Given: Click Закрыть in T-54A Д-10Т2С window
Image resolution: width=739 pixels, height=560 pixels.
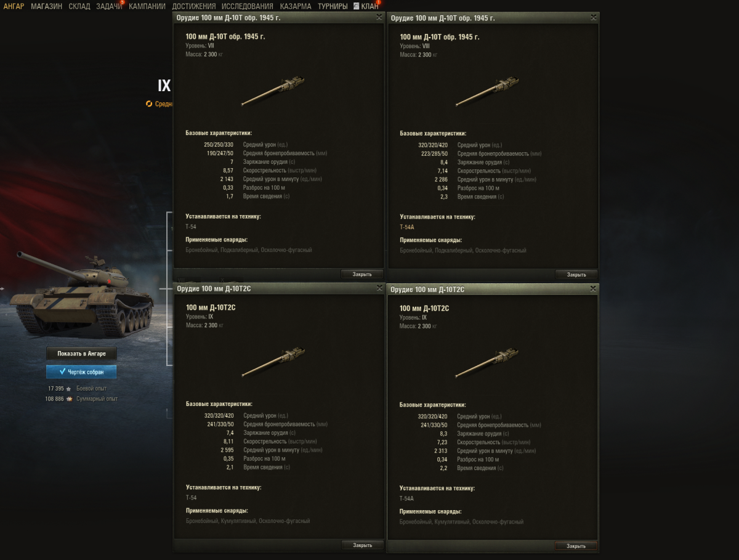Looking at the screenshot, I should [576, 546].
